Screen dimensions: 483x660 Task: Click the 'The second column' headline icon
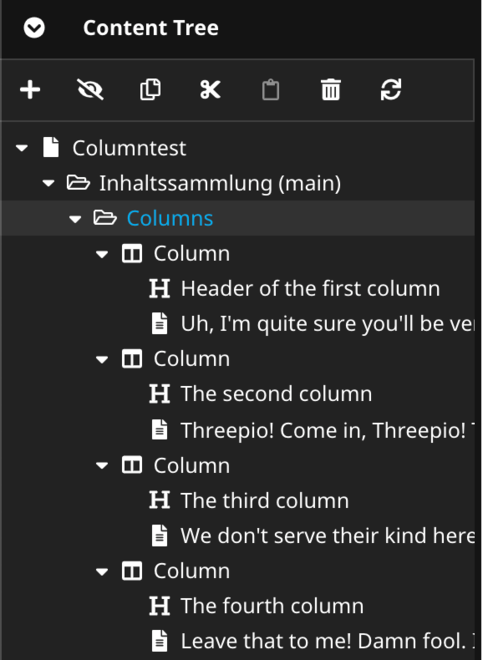tap(160, 394)
